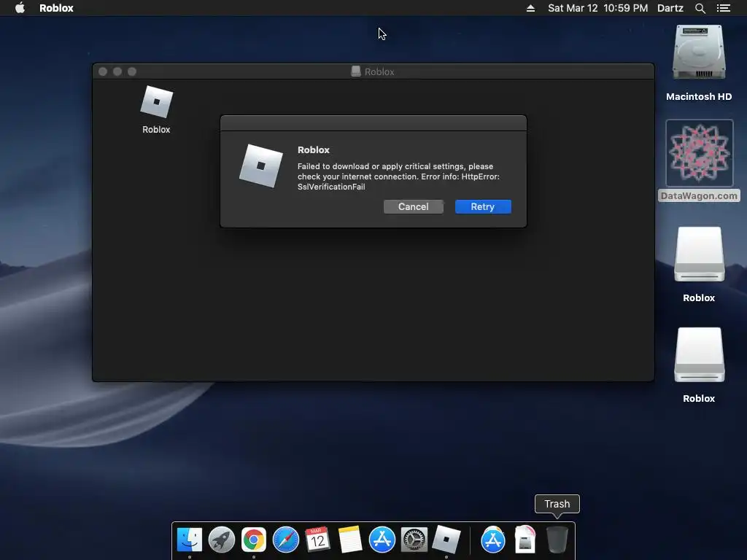The width and height of the screenshot is (747, 560).
Task: Click the 'DataWagon.com' label on the desktop
Action: [x=699, y=195]
